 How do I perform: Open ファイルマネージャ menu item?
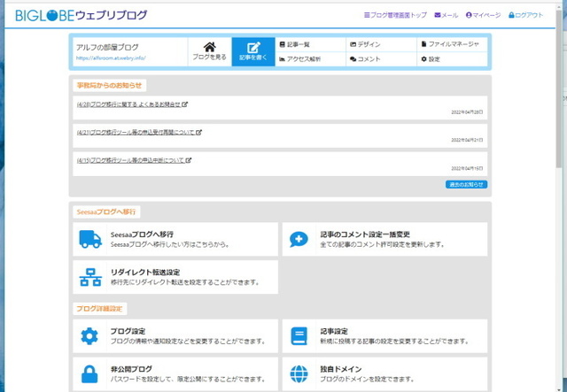tap(452, 44)
